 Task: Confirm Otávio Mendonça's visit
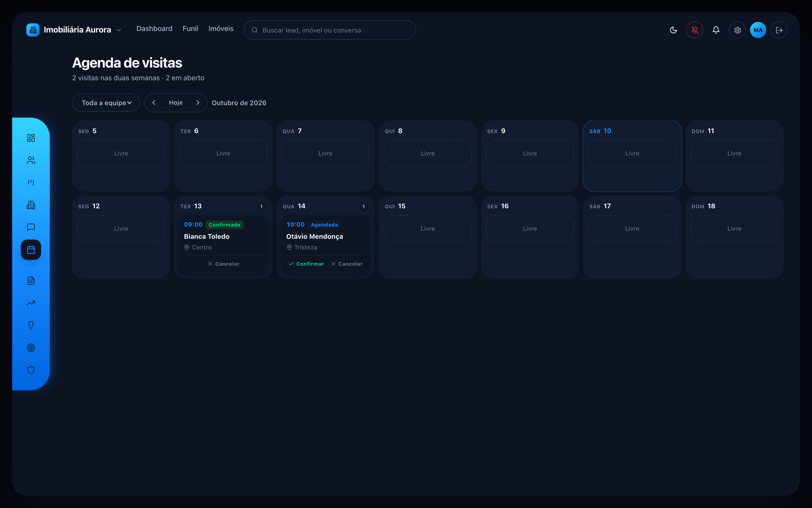click(x=306, y=264)
